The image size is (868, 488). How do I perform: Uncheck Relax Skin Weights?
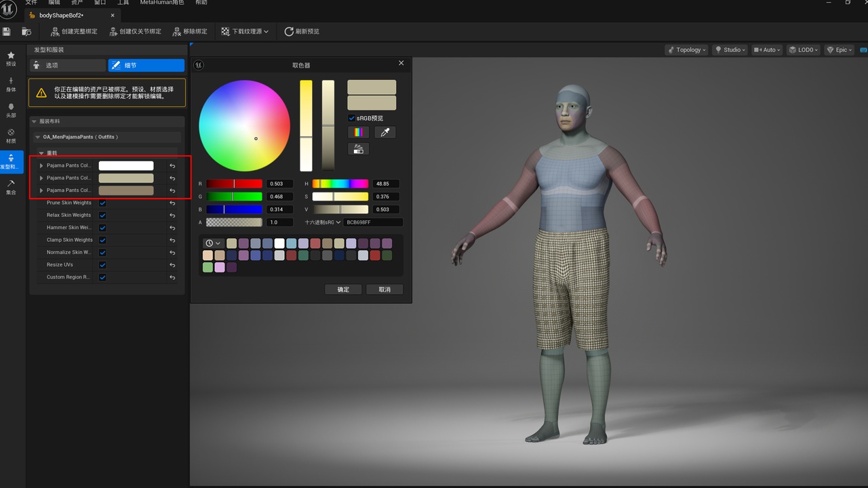102,215
